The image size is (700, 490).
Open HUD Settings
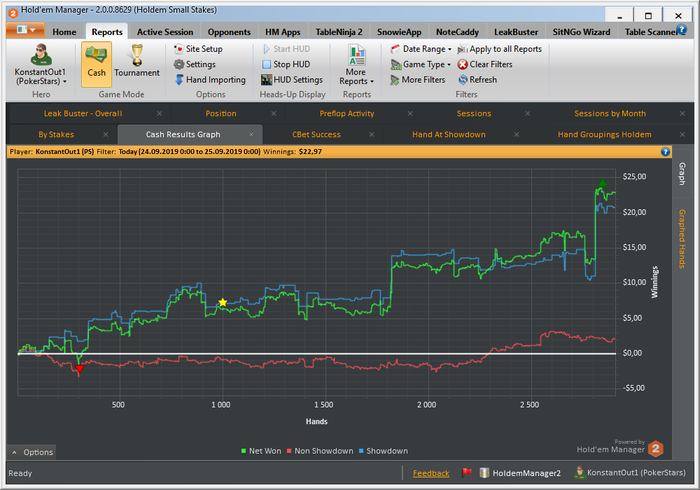pyautogui.click(x=291, y=80)
